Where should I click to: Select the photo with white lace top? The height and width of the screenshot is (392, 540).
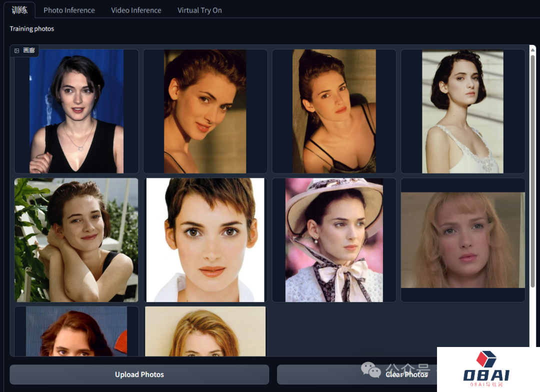pos(463,111)
